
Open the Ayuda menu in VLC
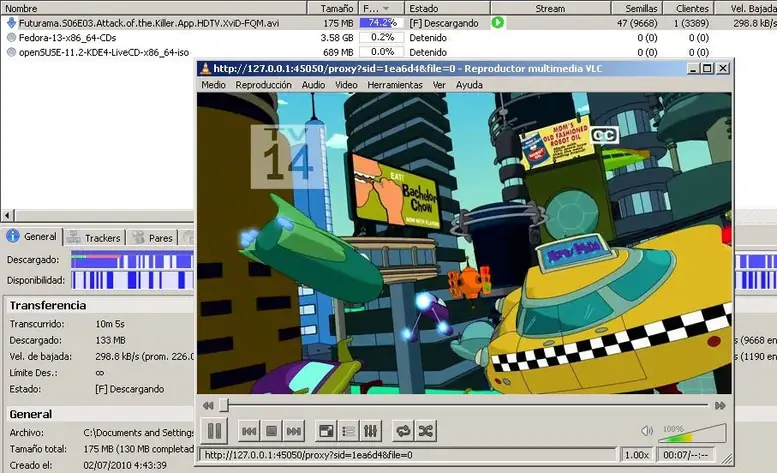(x=469, y=85)
